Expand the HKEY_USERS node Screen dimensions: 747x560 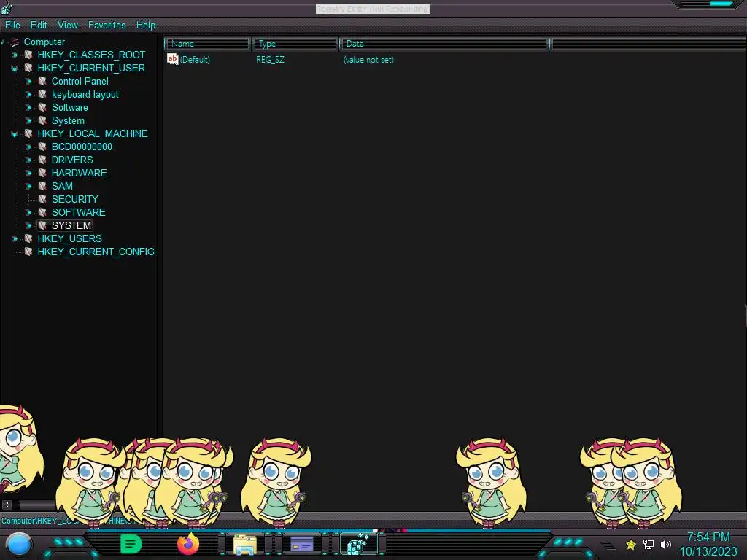pos(15,238)
